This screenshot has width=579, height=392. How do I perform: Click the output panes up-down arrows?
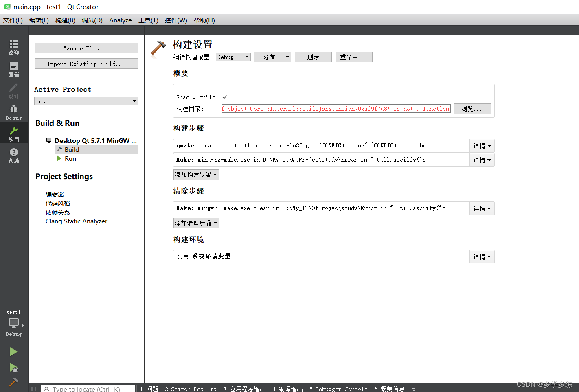[414, 389]
